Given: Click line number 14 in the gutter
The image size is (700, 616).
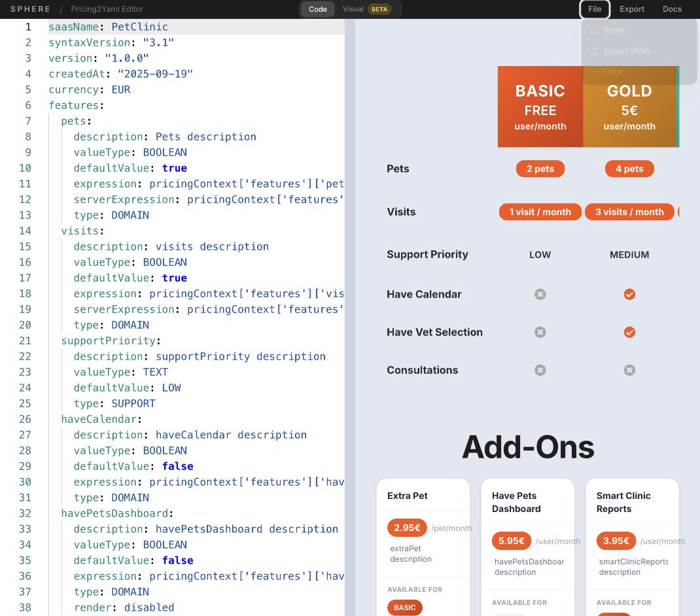Looking at the screenshot, I should point(25,231).
